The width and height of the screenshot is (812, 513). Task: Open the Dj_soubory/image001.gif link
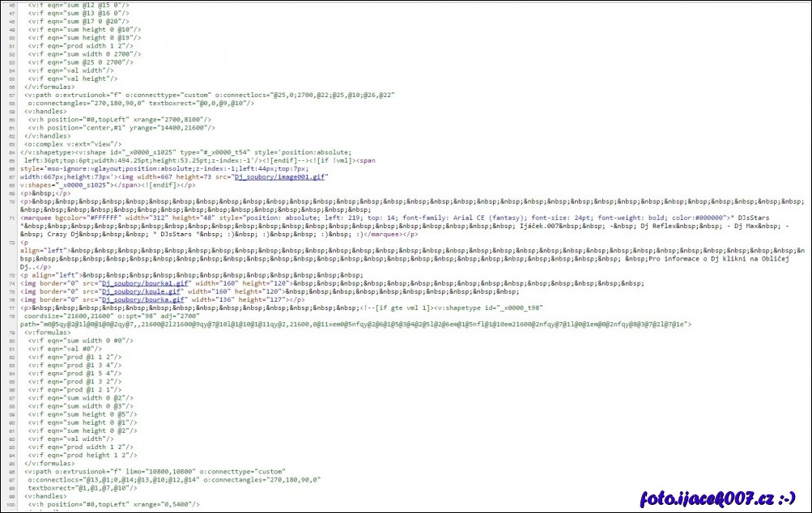[279, 176]
